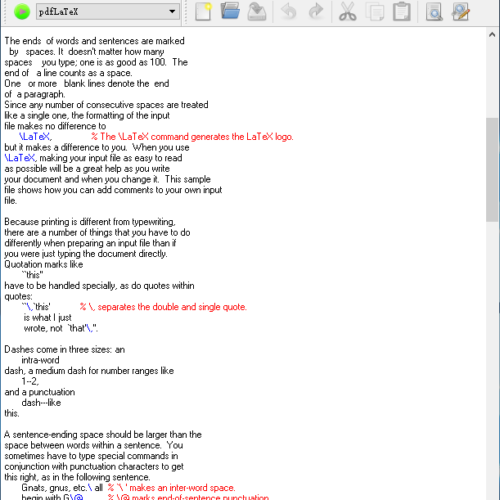
Task: Save the current document
Action: coord(257,12)
